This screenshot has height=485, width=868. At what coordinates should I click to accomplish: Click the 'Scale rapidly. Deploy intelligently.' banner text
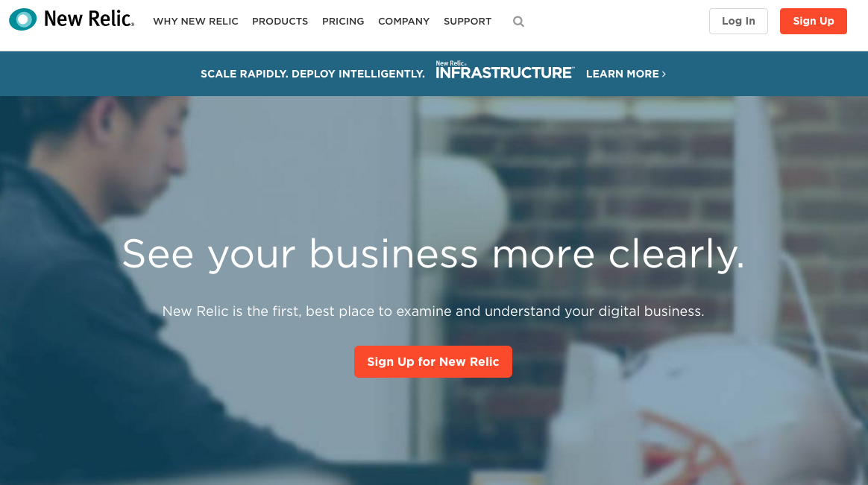click(312, 74)
